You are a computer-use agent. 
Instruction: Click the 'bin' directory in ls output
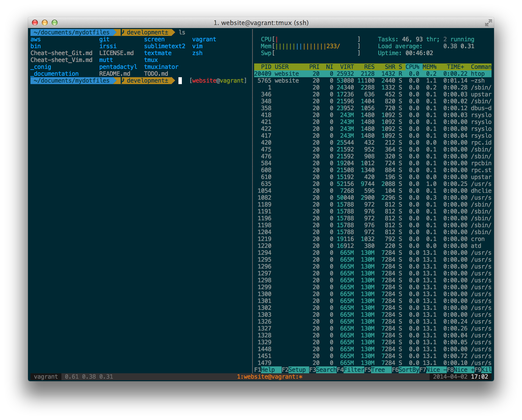pyautogui.click(x=36, y=46)
